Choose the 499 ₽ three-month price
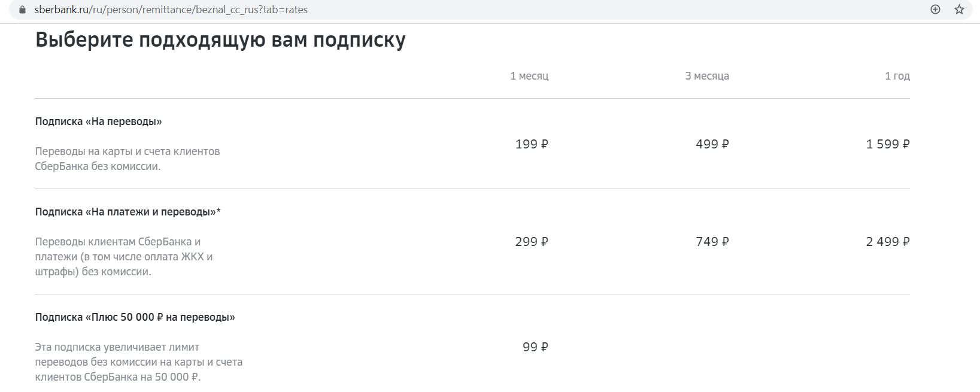The width and height of the screenshot is (980, 392). [x=712, y=144]
